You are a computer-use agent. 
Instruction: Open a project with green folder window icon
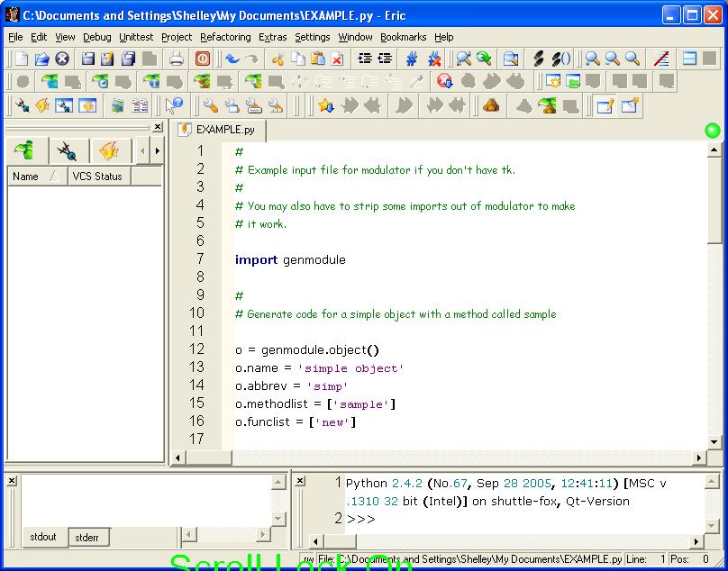point(573,82)
